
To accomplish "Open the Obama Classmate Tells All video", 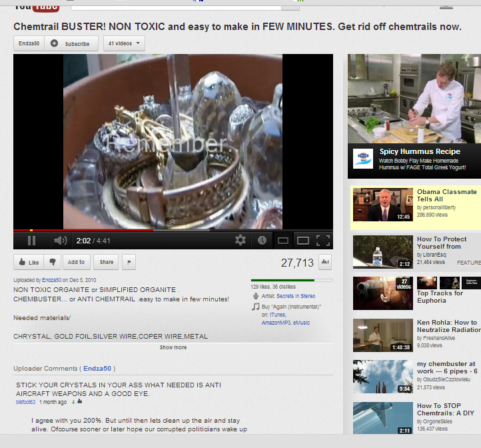I will tap(446, 195).
